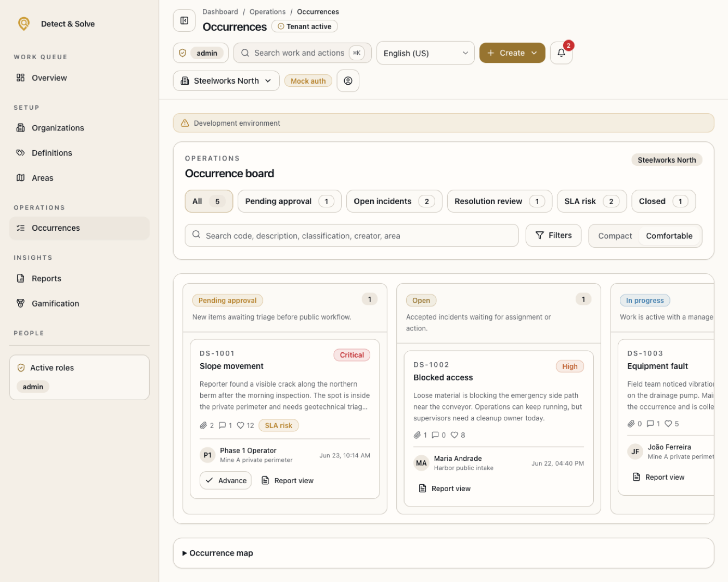Select the Resolution review tab

tap(499, 201)
